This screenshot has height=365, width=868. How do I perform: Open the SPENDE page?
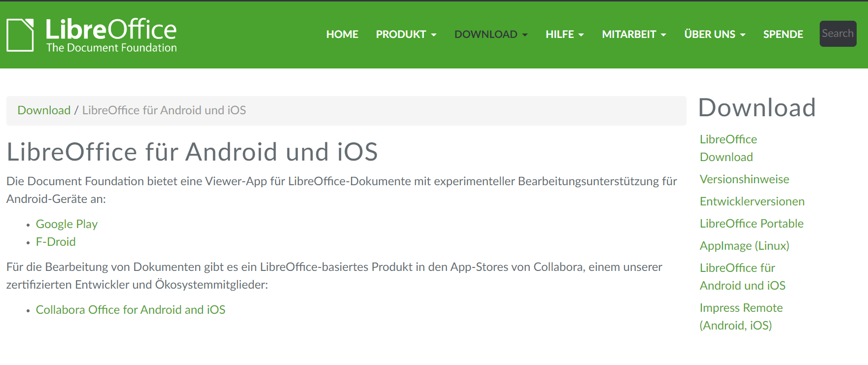click(x=783, y=34)
